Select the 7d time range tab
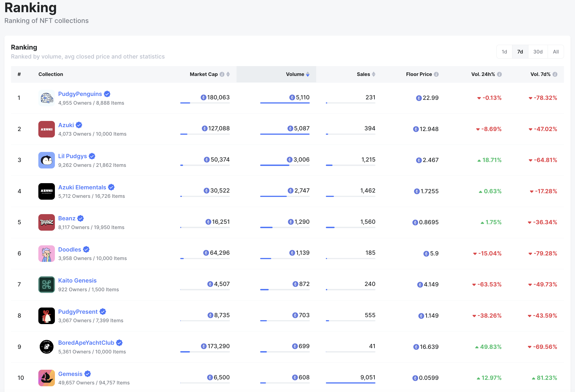This screenshot has height=392, width=575. click(520, 52)
